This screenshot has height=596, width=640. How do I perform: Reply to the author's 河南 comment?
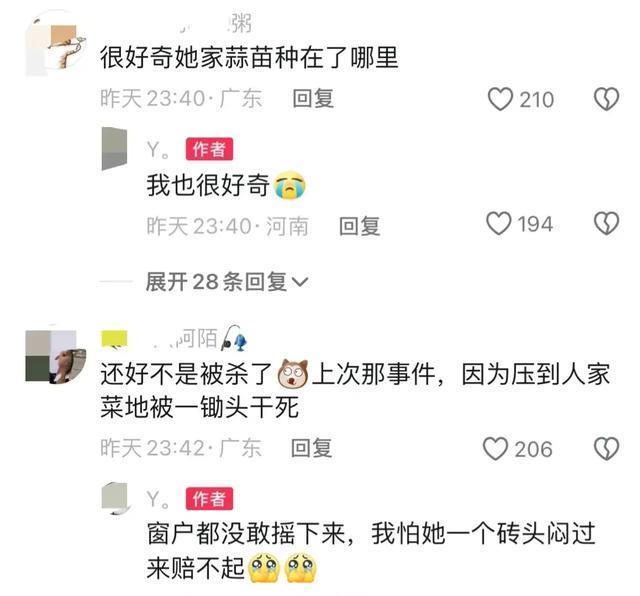coord(359,226)
